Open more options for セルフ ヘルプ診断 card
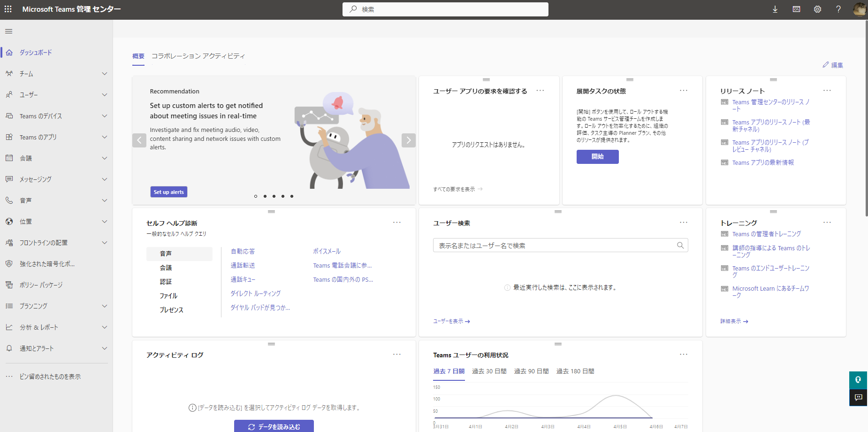868x432 pixels. tap(397, 223)
